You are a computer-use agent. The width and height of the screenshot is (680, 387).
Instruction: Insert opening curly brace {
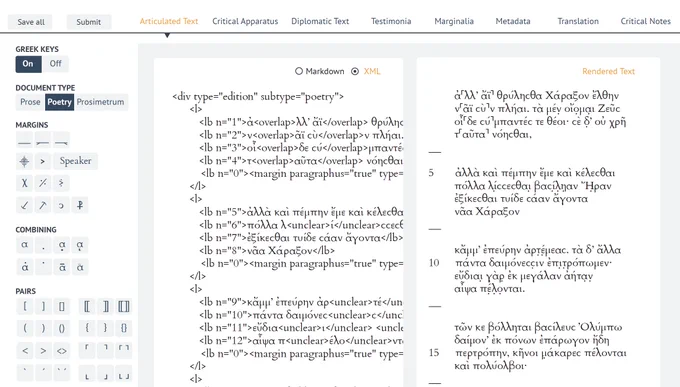(x=87, y=328)
